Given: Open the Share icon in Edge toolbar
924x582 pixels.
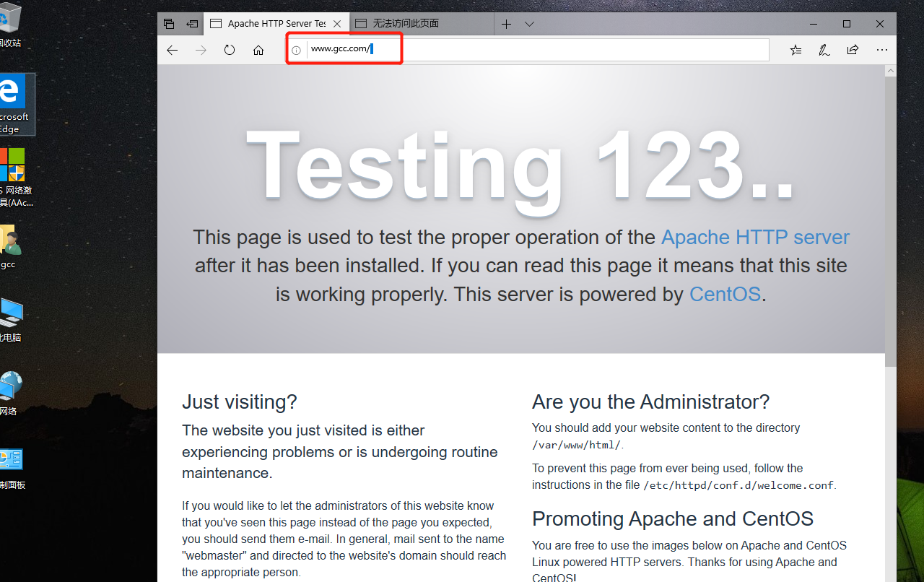Looking at the screenshot, I should pyautogui.click(x=853, y=50).
